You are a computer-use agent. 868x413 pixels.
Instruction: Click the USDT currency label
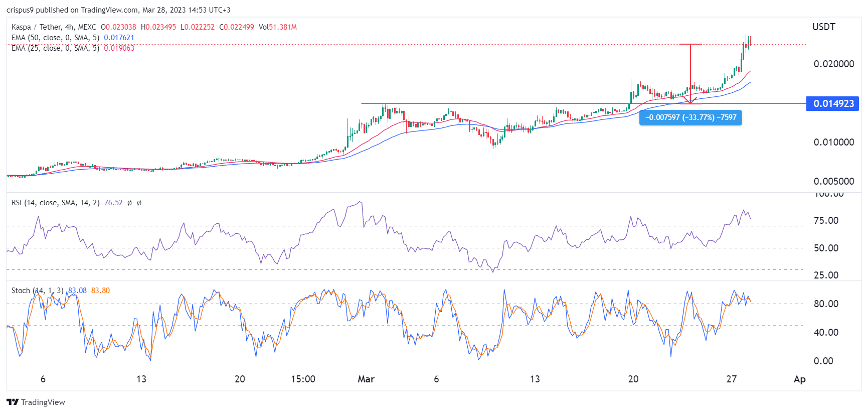point(824,27)
